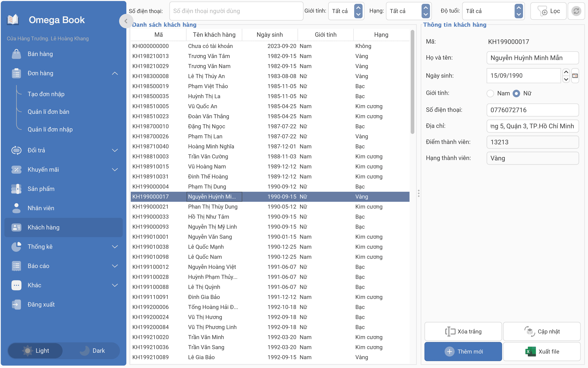Click the Sản phẩm icon in sidebar
Viewport: 588px width, 368px height.
(16, 189)
